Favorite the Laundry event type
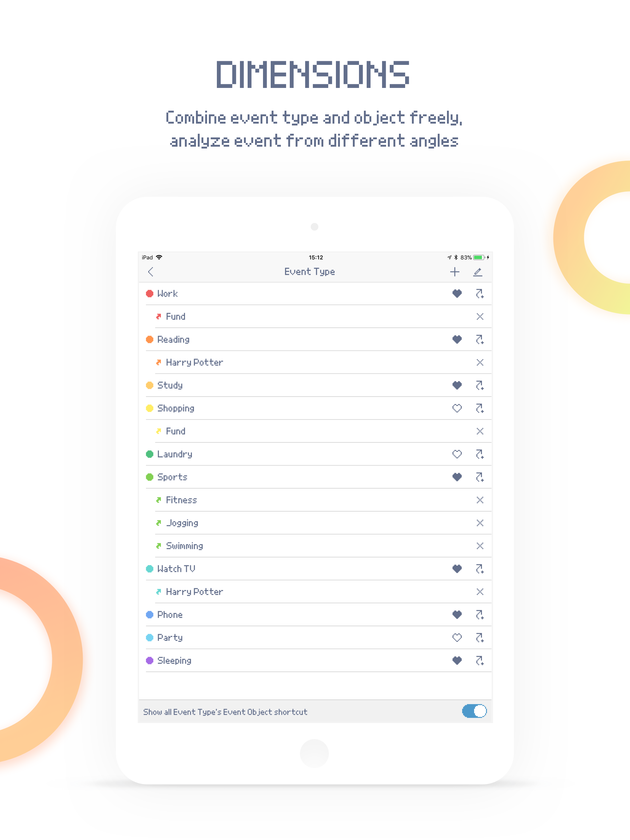630x840 pixels. click(457, 454)
